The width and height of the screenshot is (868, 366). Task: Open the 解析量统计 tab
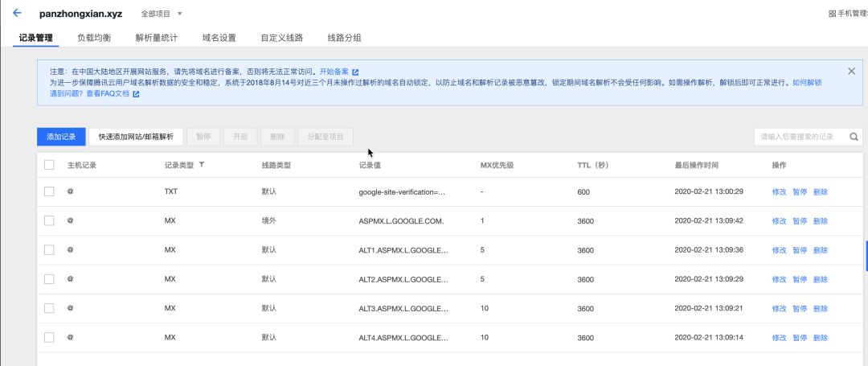click(156, 38)
